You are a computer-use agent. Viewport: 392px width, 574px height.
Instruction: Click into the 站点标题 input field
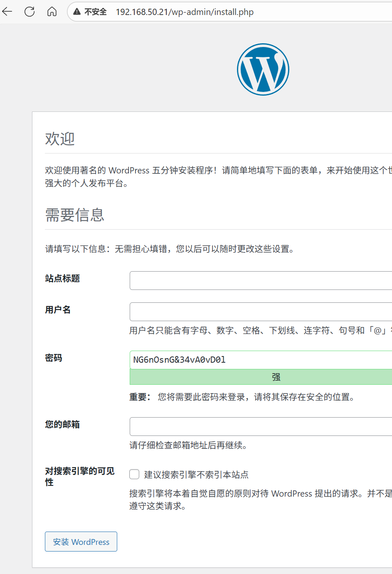(x=261, y=280)
